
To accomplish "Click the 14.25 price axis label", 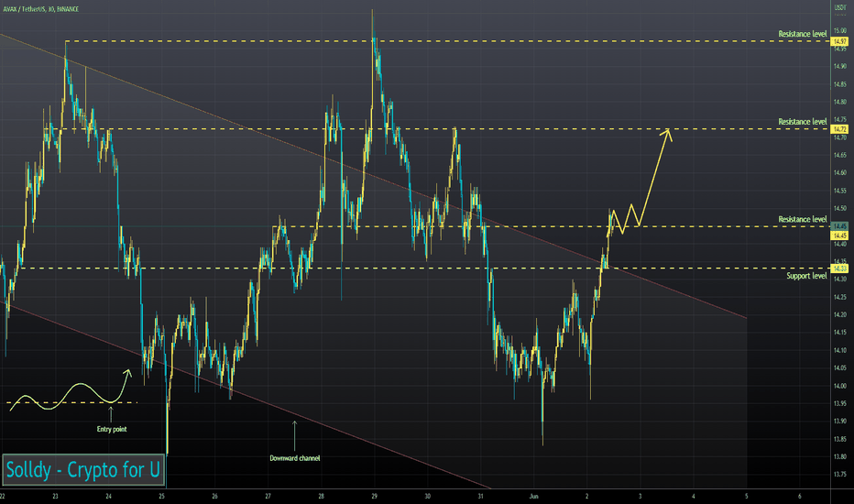I will pyautogui.click(x=840, y=297).
